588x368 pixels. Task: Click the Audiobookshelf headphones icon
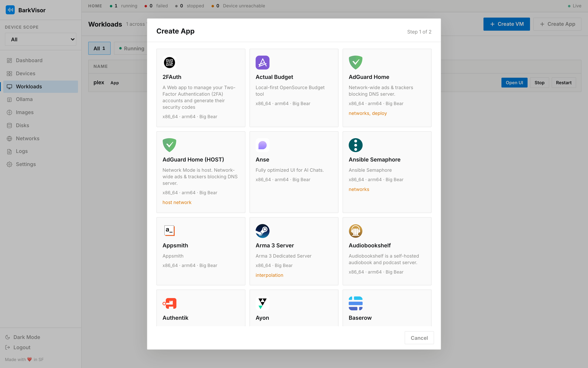[355, 231]
